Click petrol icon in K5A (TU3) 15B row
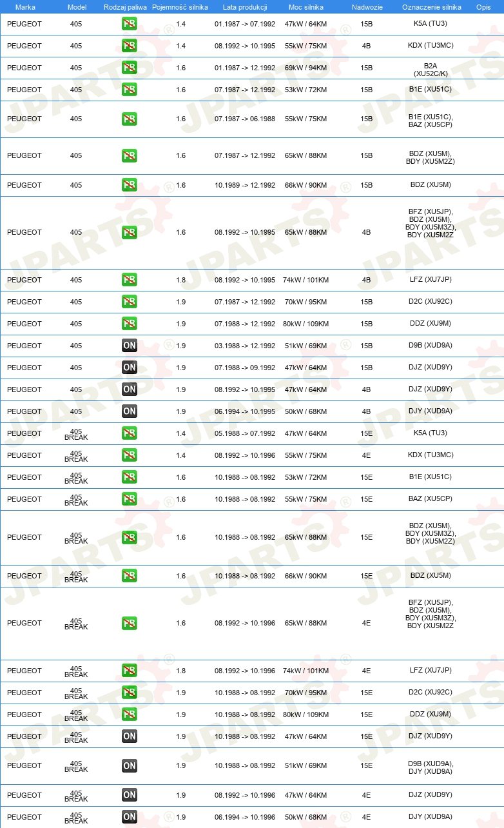 (x=129, y=24)
